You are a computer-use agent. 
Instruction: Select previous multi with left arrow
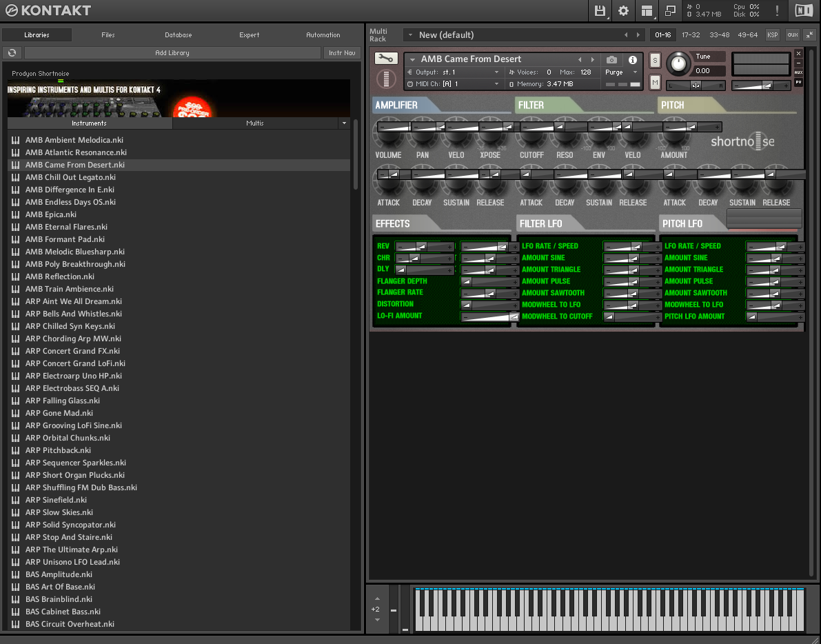click(x=626, y=35)
